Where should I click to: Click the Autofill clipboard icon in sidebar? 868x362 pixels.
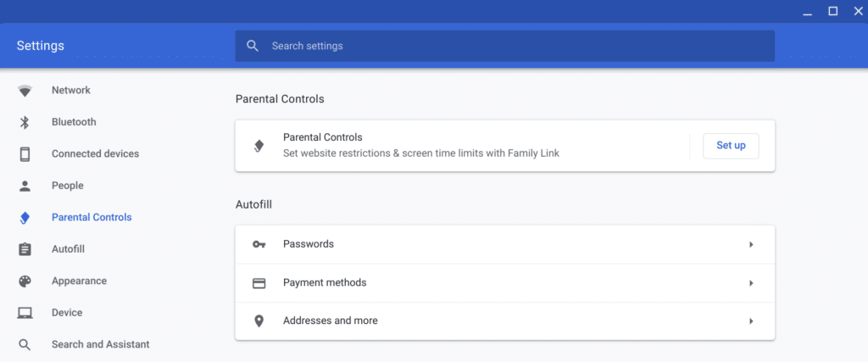(x=25, y=249)
